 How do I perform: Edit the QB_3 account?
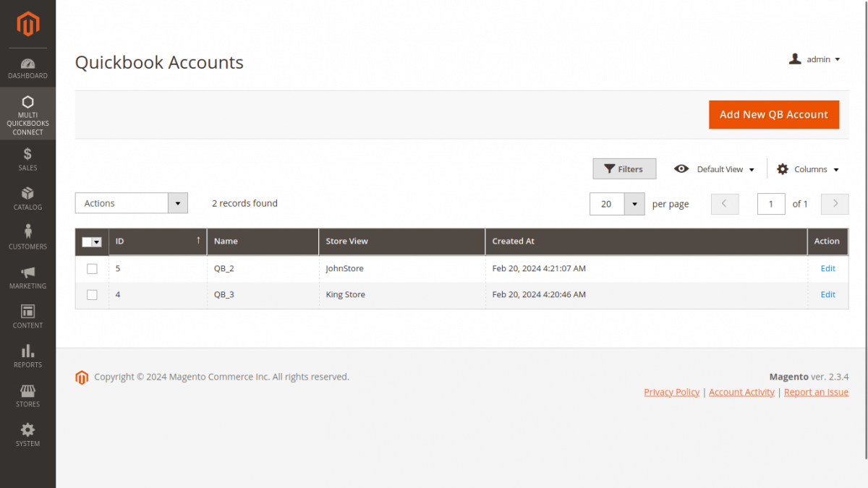tap(827, 294)
